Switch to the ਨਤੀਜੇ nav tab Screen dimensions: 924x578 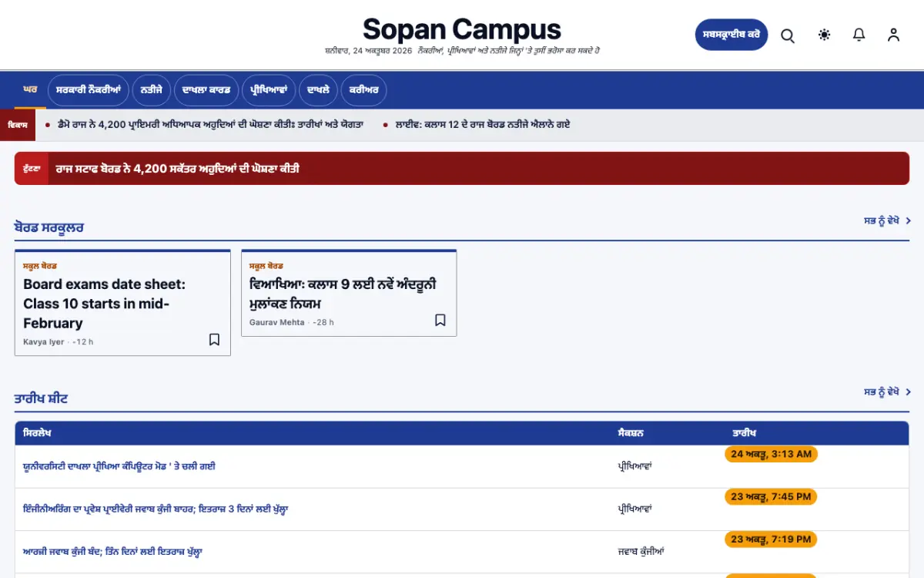coord(152,90)
